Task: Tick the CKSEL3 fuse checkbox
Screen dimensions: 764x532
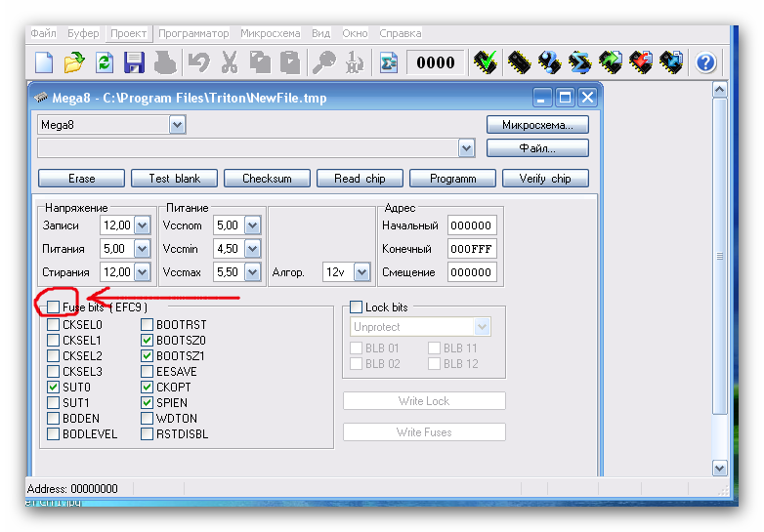Action: pos(53,371)
